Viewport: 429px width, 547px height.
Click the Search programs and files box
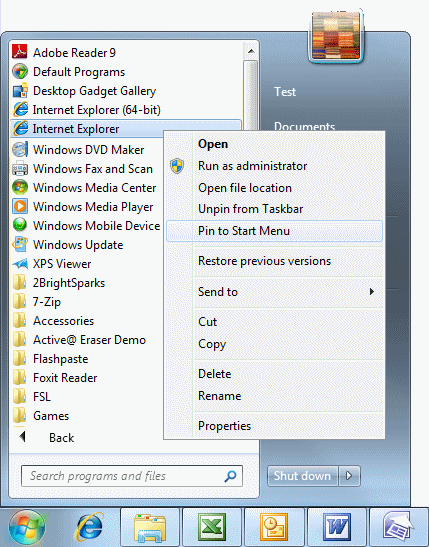(x=132, y=476)
